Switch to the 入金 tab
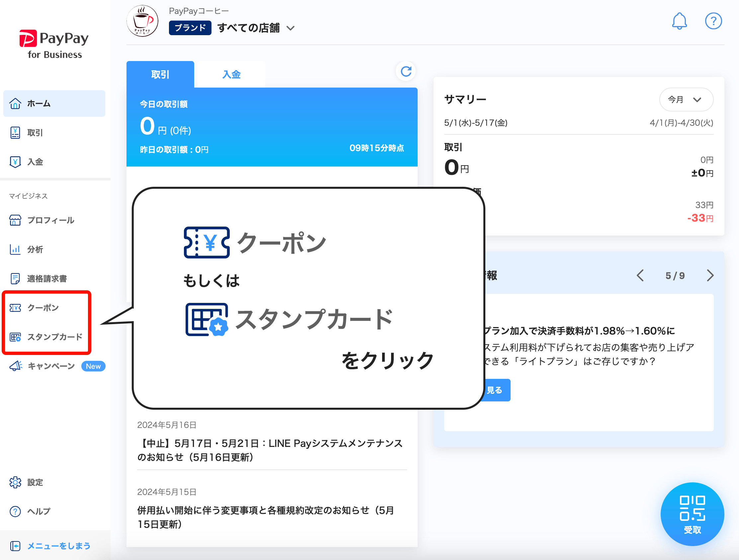 (x=231, y=74)
